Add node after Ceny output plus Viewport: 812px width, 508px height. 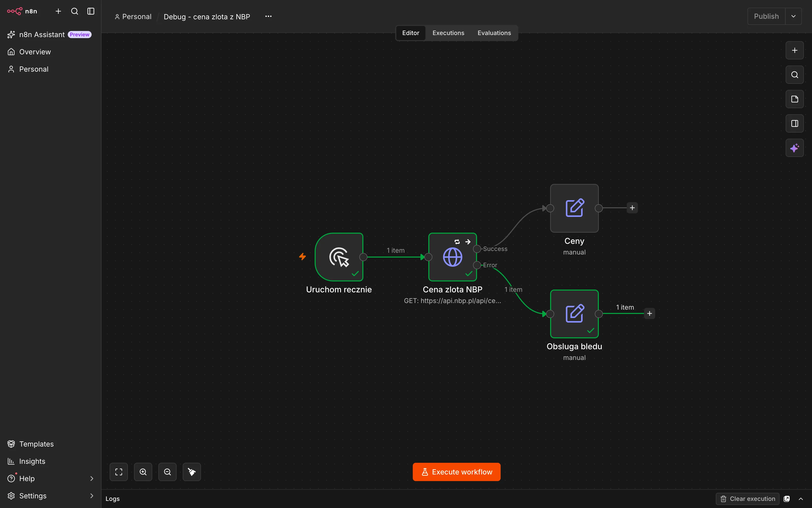pyautogui.click(x=632, y=208)
